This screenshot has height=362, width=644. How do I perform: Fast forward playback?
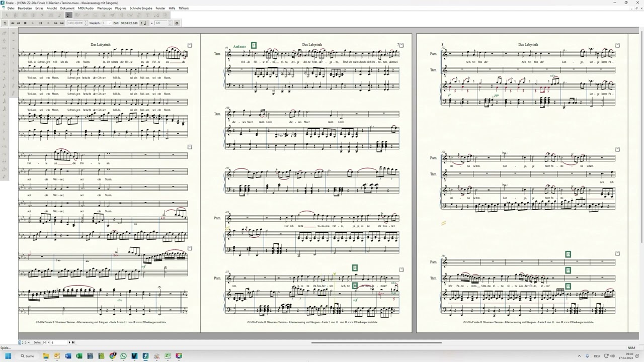click(56, 23)
